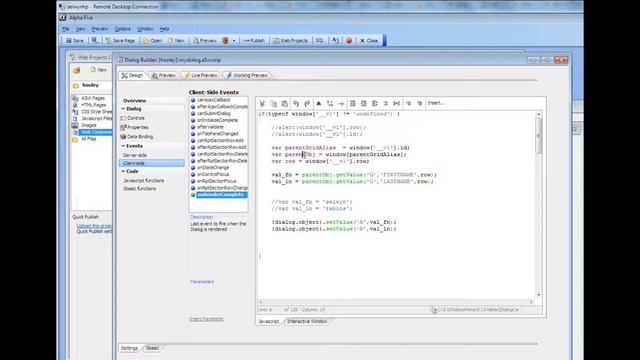Collapse the Events section
Image resolution: width=640 pixels, height=360 pixels.
123,146
